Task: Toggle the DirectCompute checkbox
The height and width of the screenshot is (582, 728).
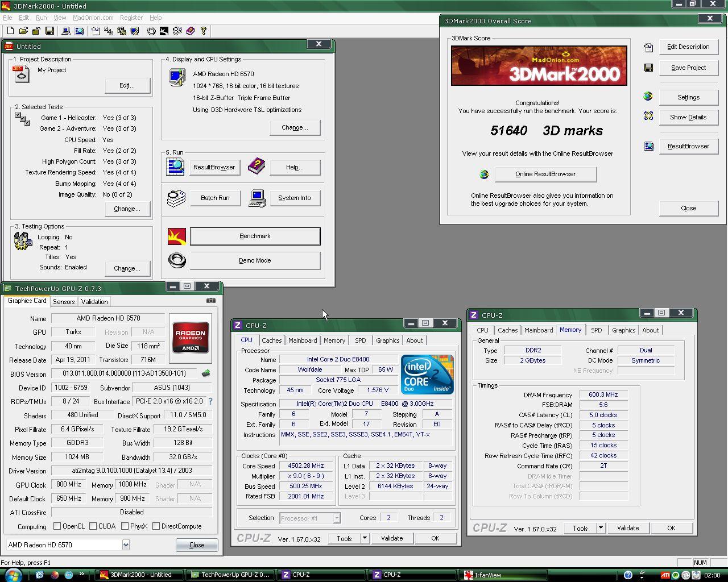Action: coord(156,526)
